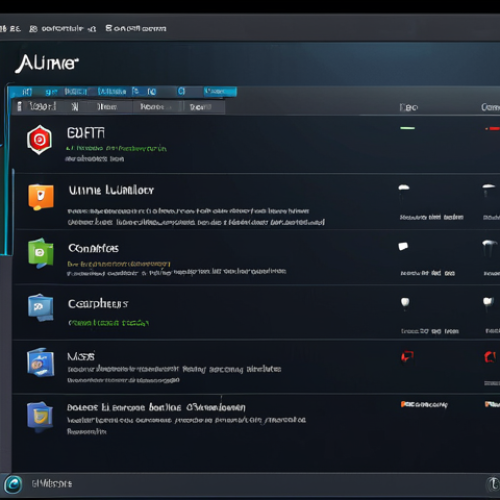Click the round blue 'e' icon in the bottom bar
The width and height of the screenshot is (500, 500).
tap(13, 484)
